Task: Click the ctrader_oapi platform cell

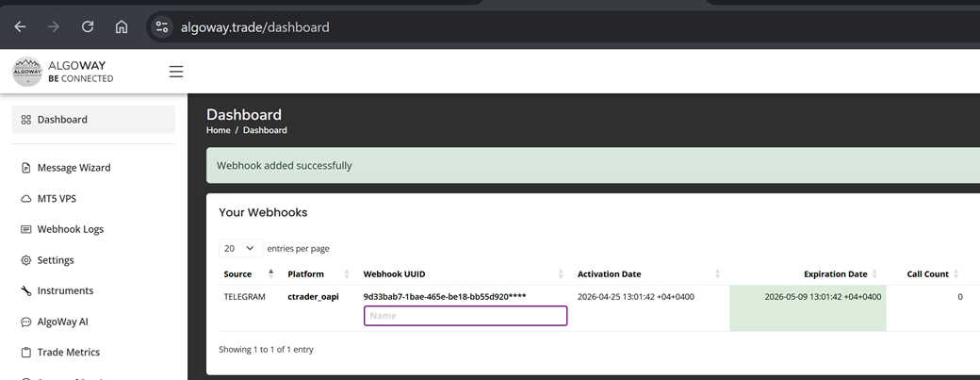Action: coord(313,297)
